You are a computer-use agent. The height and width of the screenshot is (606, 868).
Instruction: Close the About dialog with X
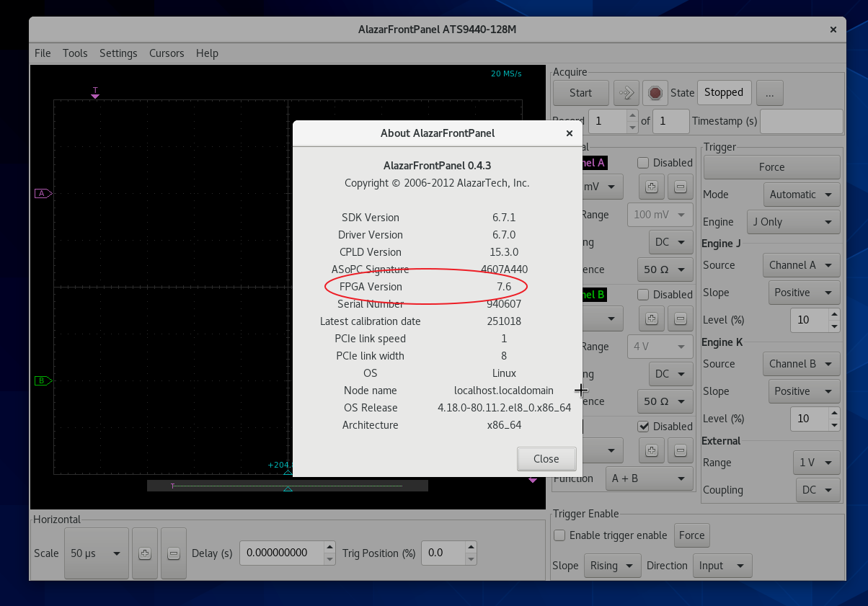pyautogui.click(x=569, y=133)
